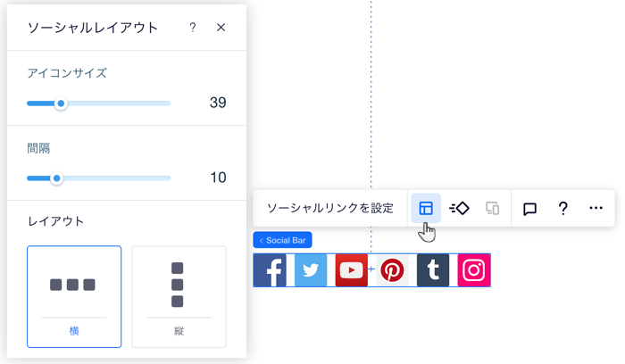Click the Pinterest icon

click(x=392, y=270)
